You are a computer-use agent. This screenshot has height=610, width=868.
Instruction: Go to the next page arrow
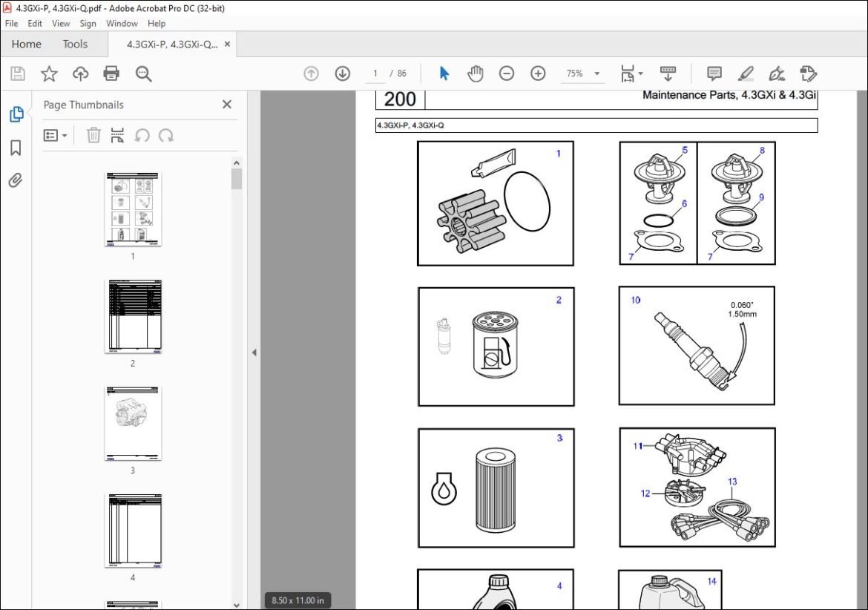coord(343,73)
